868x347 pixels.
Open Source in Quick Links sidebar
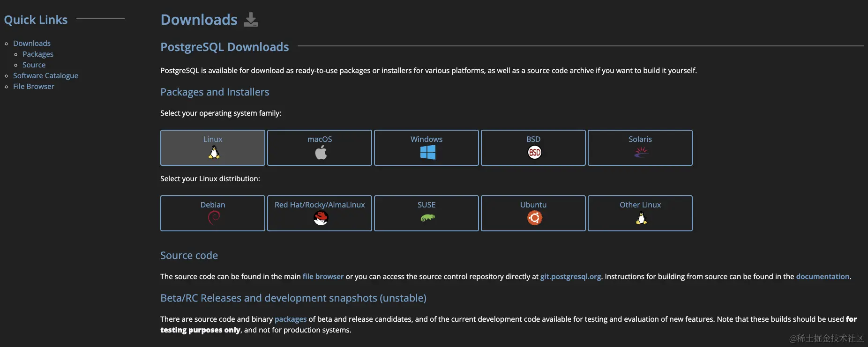pyautogui.click(x=34, y=65)
